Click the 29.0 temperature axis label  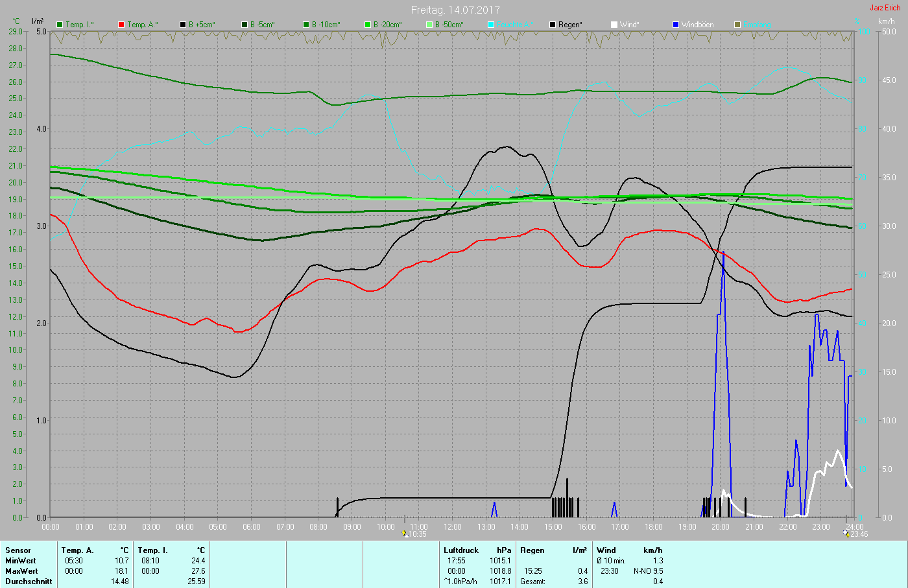click(16, 32)
